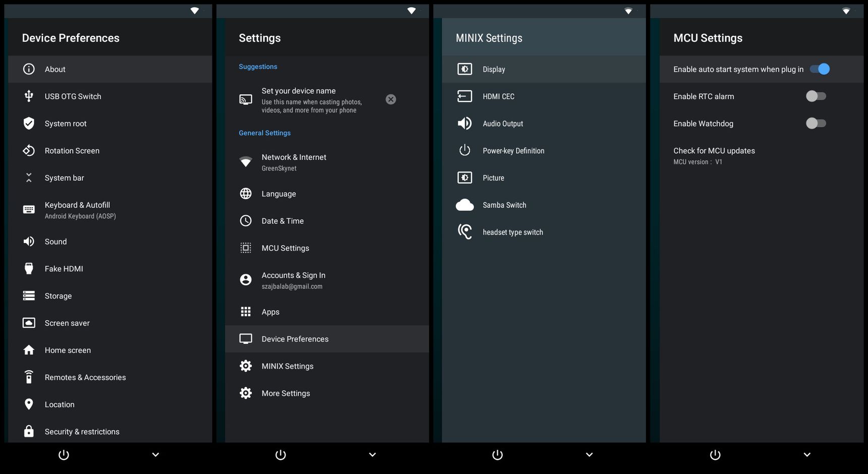Screen dimensions: 868x474
Task: Click power button below MCU Settings panel
Action: pos(715,455)
